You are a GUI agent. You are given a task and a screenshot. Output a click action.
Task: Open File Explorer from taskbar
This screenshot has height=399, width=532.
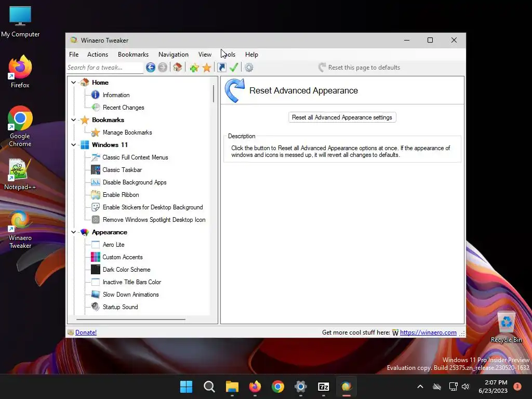(232, 387)
